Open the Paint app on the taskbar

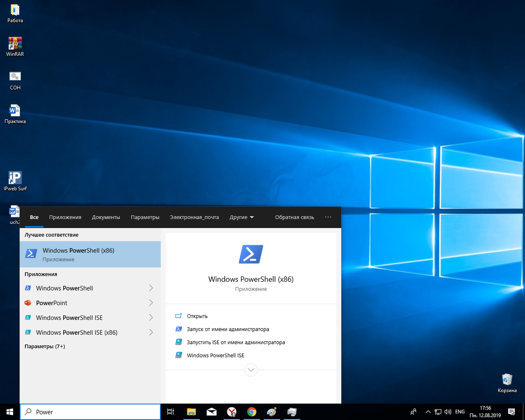pos(272,412)
